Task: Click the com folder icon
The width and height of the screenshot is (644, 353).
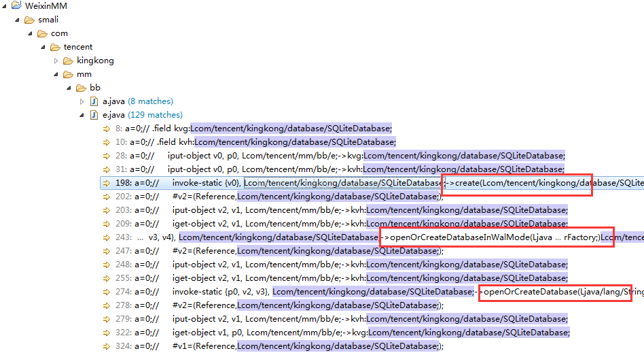Action: click(x=42, y=33)
